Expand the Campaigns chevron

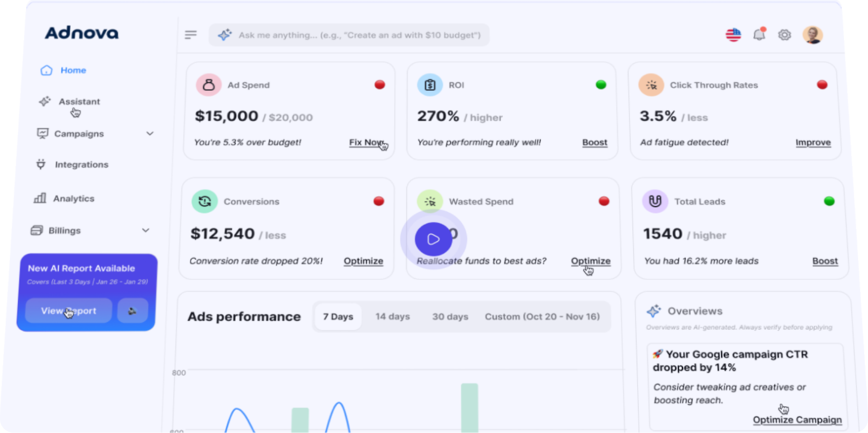coord(150,134)
